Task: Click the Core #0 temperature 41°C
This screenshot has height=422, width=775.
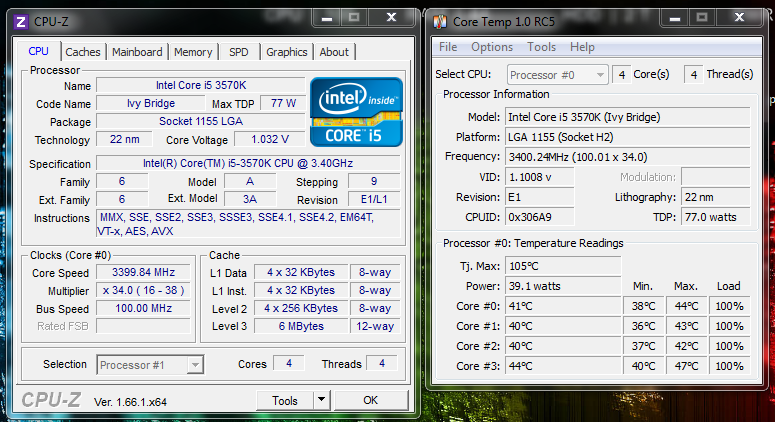Action: pyautogui.click(x=563, y=306)
